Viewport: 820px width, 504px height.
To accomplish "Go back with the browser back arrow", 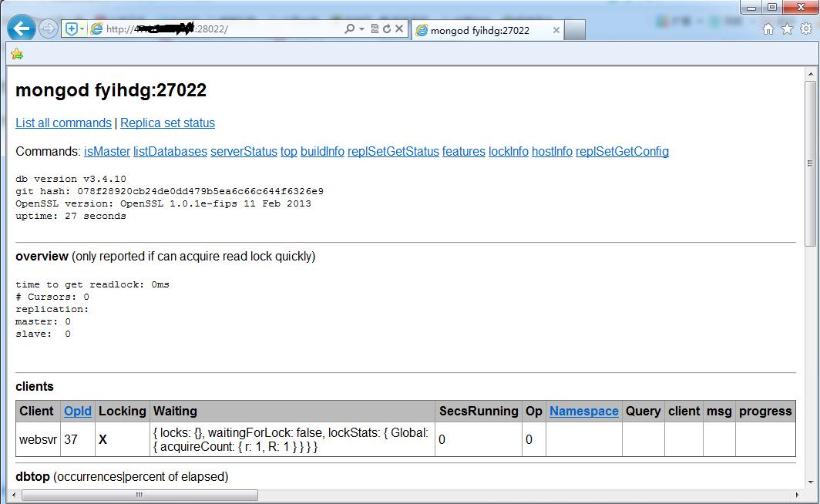I will click(x=22, y=28).
